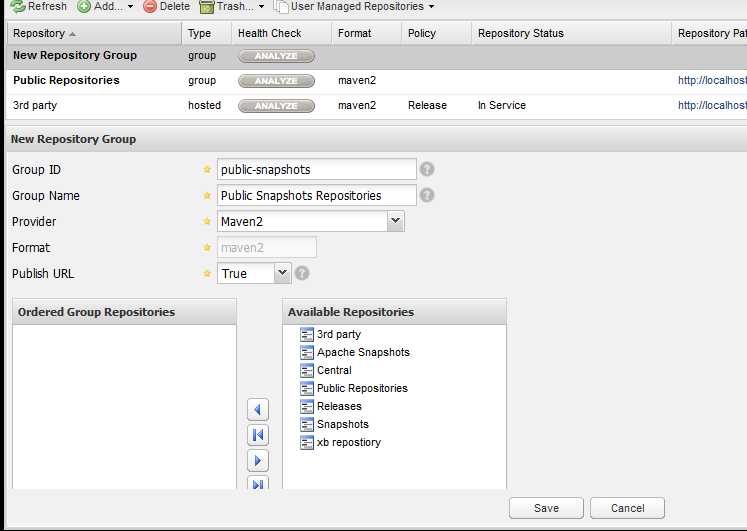Open the Add dropdown arrow
This screenshot has height=531, width=747.
130,7
